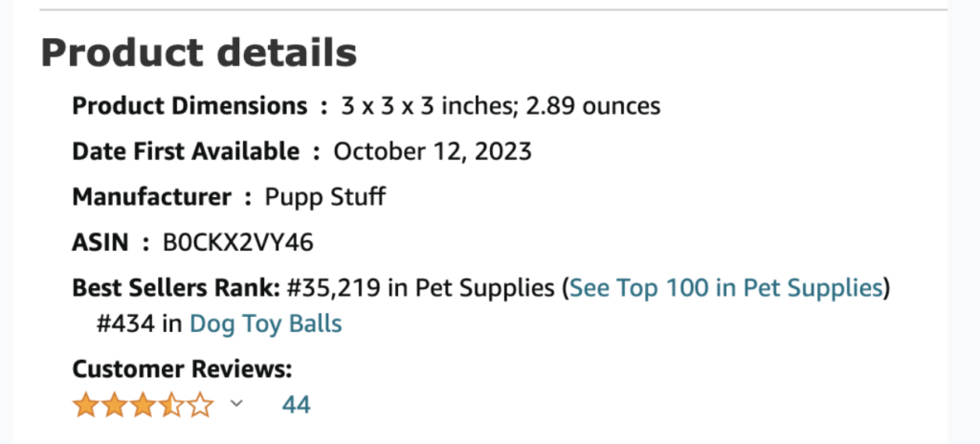Viewport: 980px width, 444px height.
Task: Open the Dog Toy Balls category link
Action: [x=266, y=324]
